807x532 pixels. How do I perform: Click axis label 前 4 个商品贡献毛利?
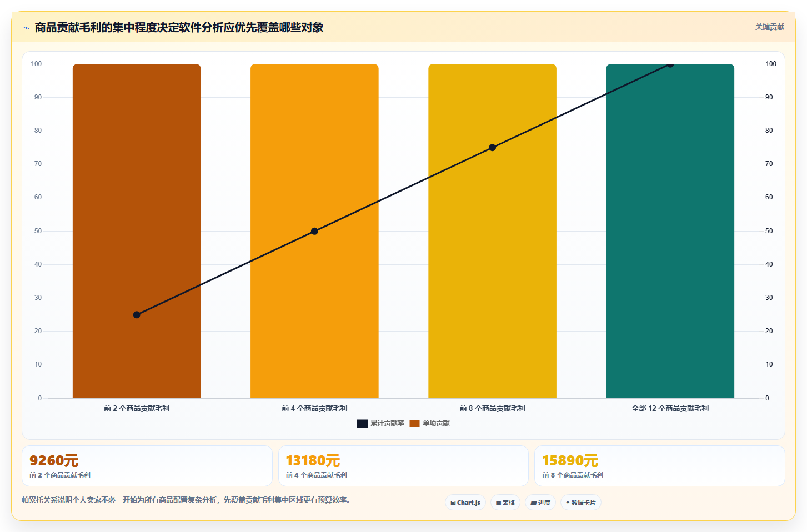[x=314, y=408]
